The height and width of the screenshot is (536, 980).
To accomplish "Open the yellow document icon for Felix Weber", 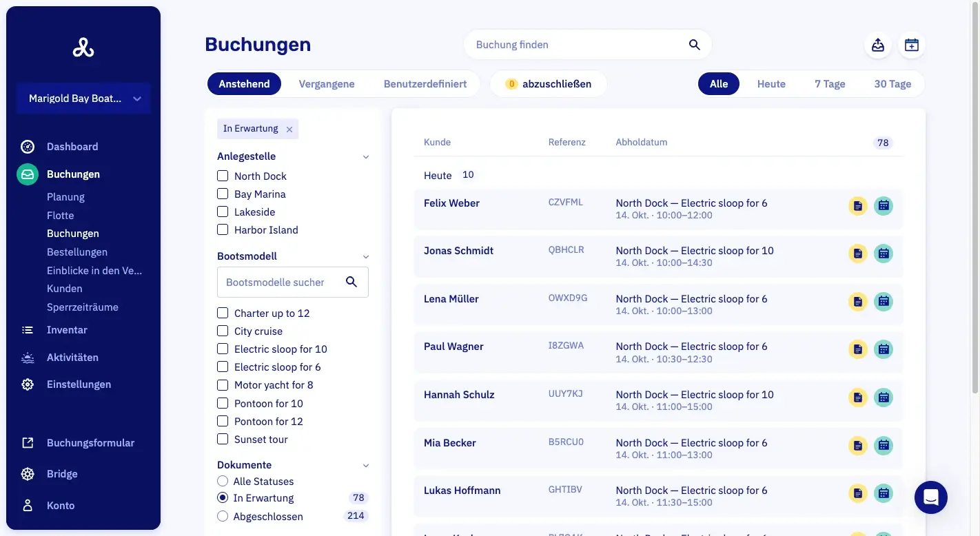I will coord(857,205).
